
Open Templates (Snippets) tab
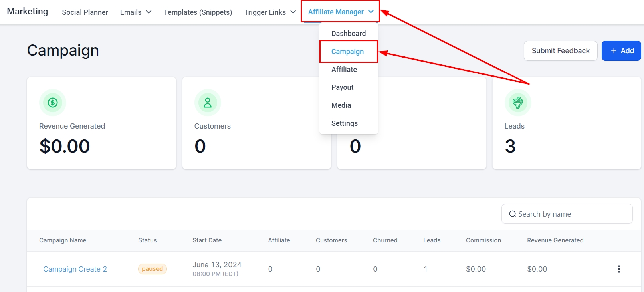pos(198,12)
